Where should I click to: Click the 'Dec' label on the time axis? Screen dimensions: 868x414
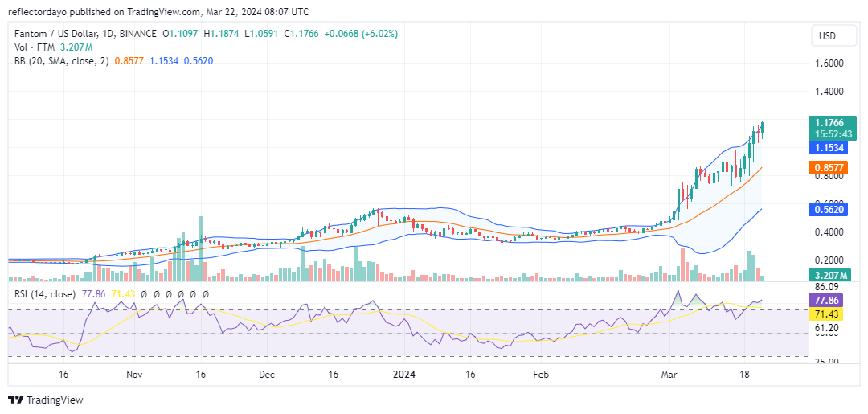click(267, 375)
